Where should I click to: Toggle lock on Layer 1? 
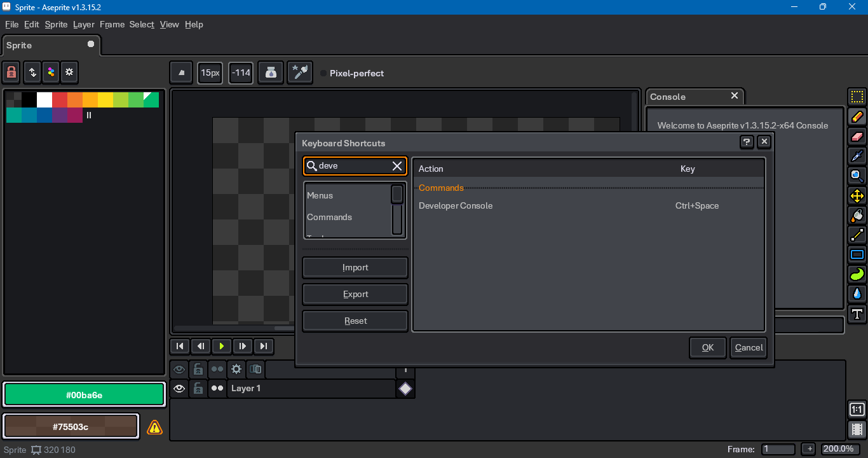point(198,388)
